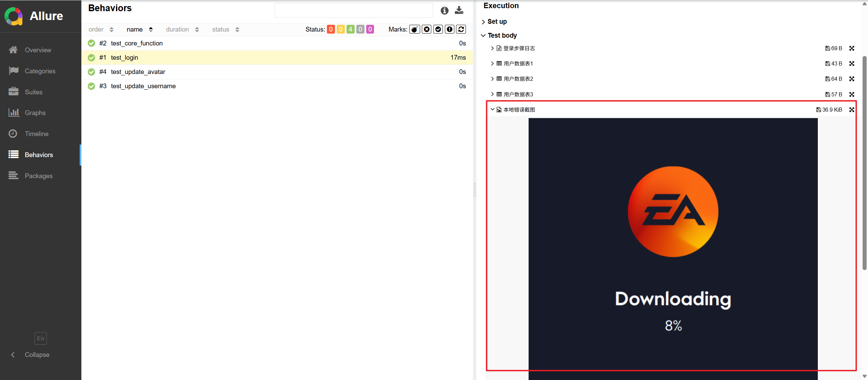
Task: Toggle the broken status filter (yellow 0)
Action: (x=341, y=30)
